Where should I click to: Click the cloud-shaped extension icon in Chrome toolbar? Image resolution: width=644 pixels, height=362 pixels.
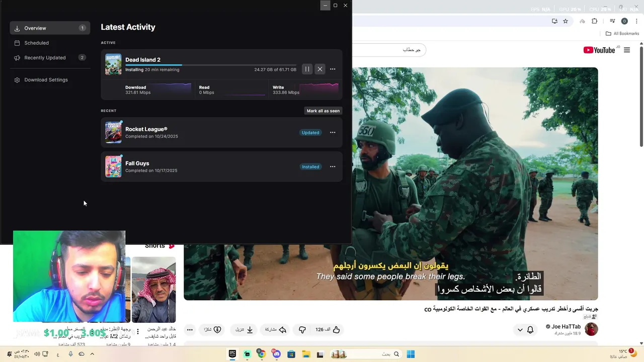[582, 21]
